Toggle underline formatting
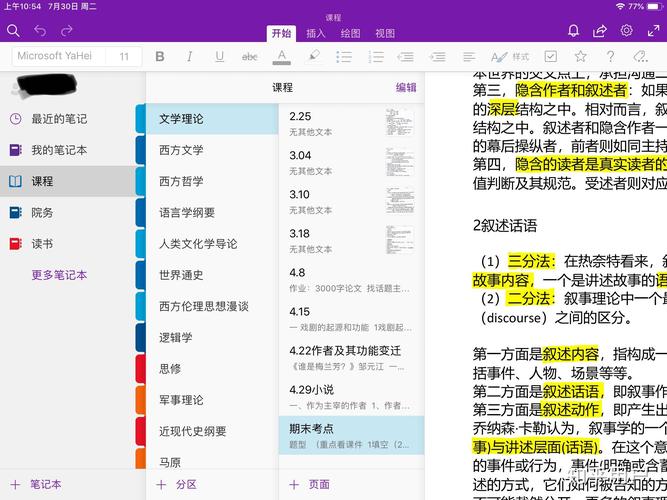This screenshot has height=500, width=667. tap(219, 56)
